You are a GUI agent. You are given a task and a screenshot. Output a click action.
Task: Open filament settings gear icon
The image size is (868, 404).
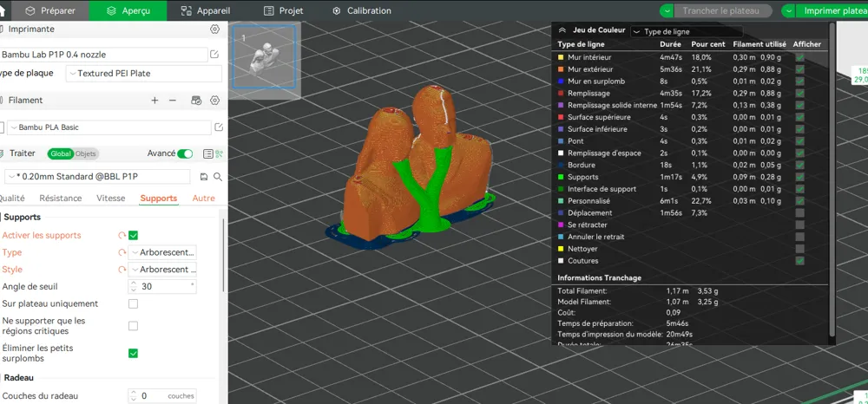[214, 101]
